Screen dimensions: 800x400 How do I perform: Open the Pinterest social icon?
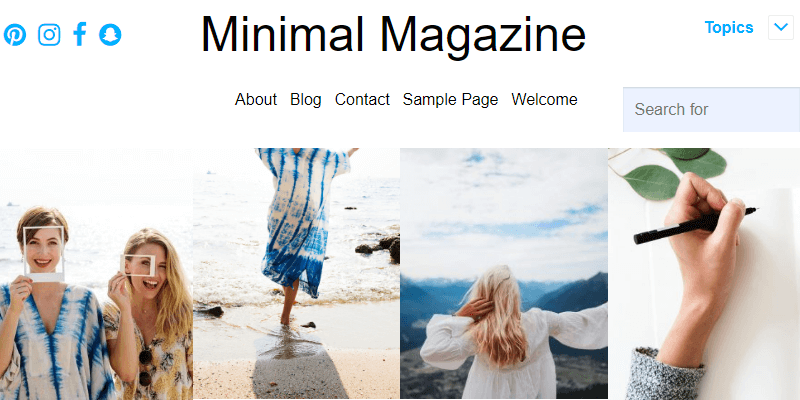click(x=15, y=35)
